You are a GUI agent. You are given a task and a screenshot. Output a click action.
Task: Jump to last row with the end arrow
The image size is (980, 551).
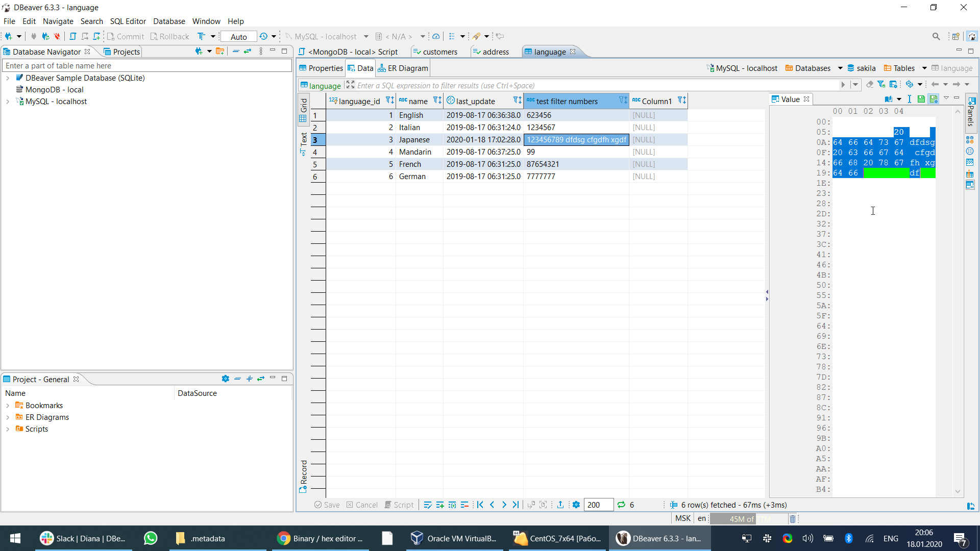(516, 505)
